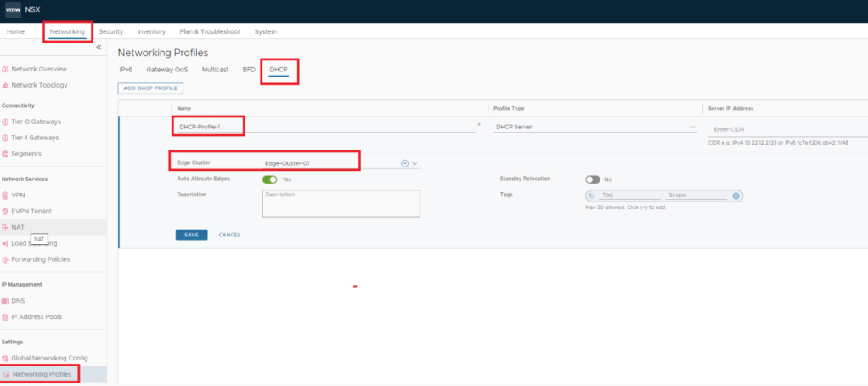Disable the Auto Allocate Edges toggle
This screenshot has width=868, height=386.
[x=270, y=179]
